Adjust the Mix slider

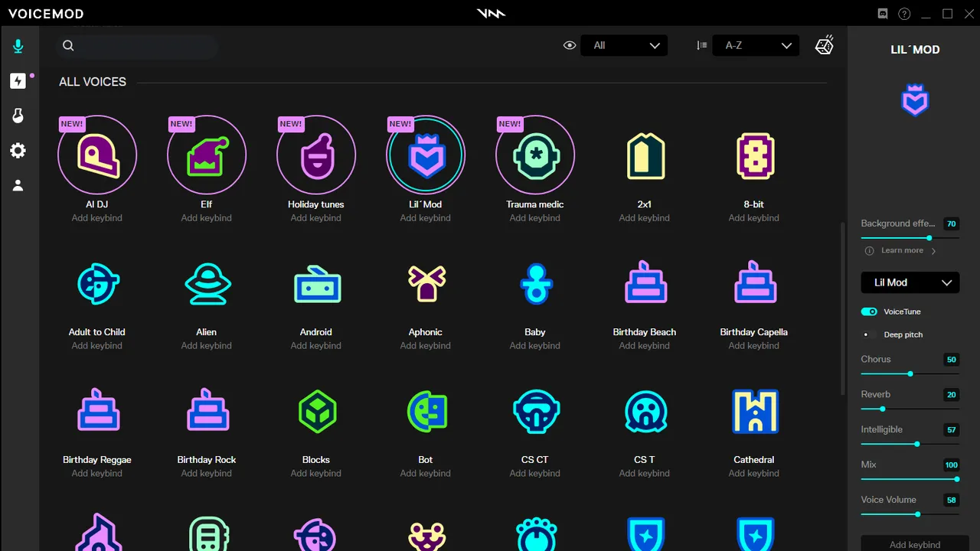click(x=910, y=479)
